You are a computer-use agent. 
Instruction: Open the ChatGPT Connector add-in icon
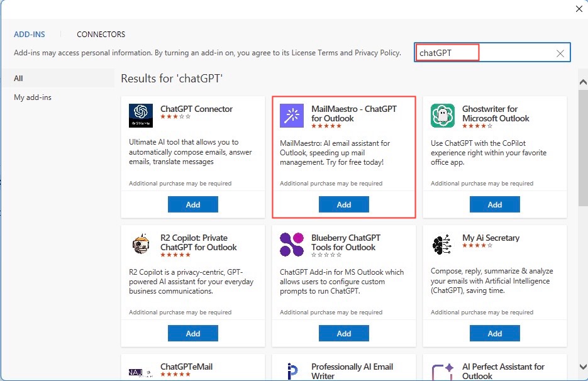pos(141,116)
